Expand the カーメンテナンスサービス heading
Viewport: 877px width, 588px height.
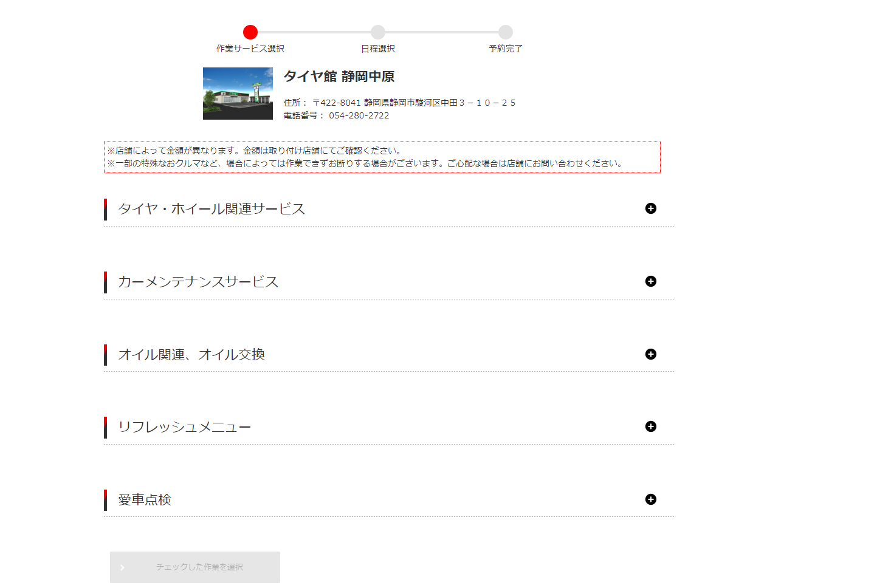[198, 282]
